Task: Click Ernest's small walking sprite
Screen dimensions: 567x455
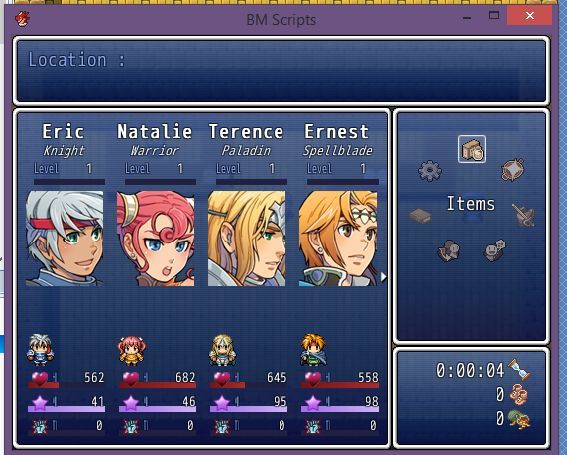Action: pyautogui.click(x=314, y=350)
